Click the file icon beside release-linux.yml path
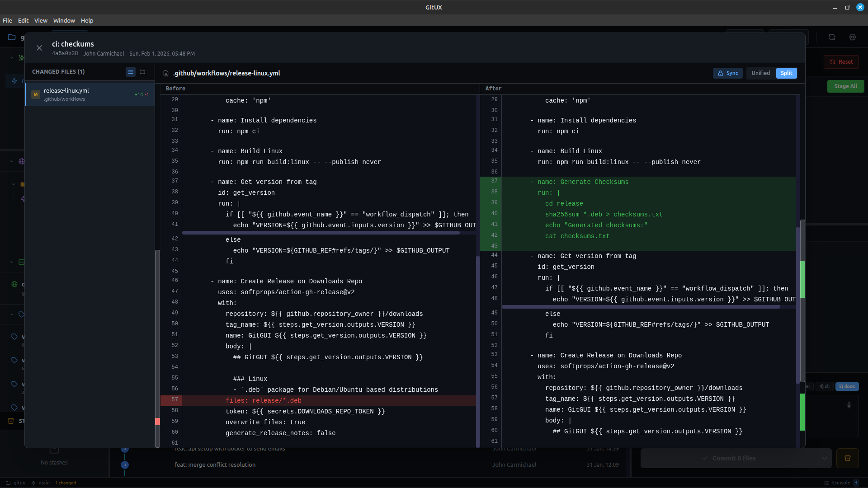 pyautogui.click(x=166, y=73)
